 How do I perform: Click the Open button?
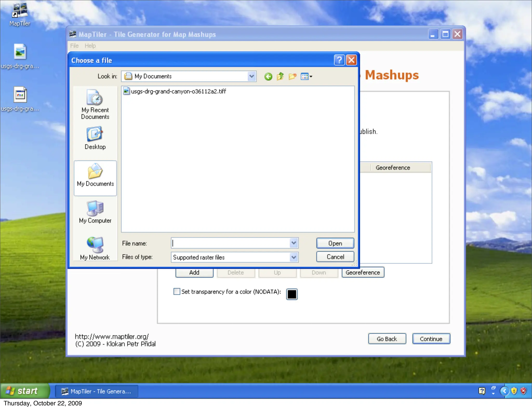(x=335, y=243)
